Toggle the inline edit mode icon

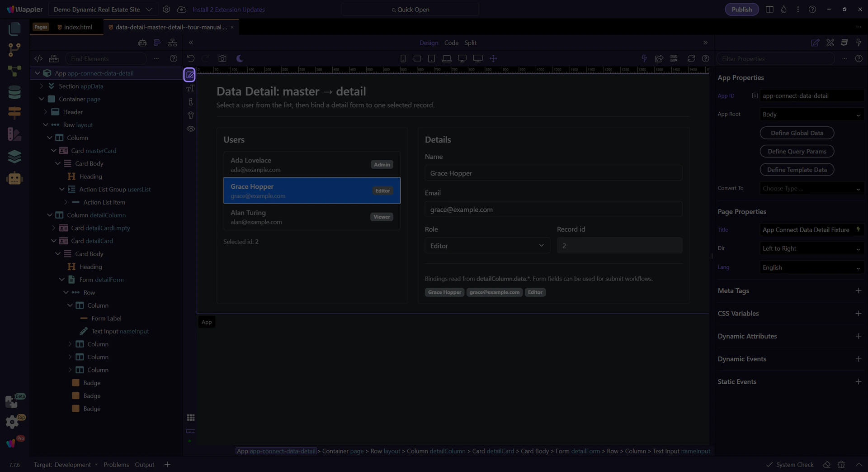tap(190, 75)
